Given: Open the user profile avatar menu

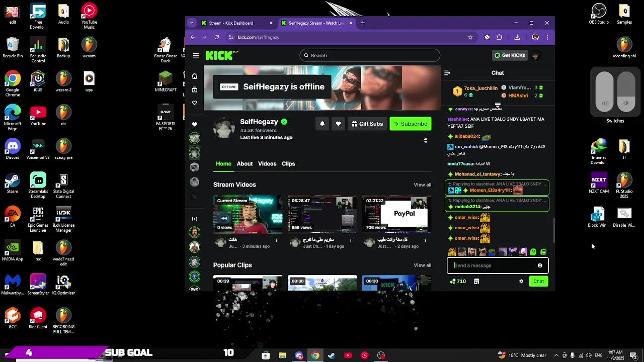Looking at the screenshot, I should click(536, 55).
